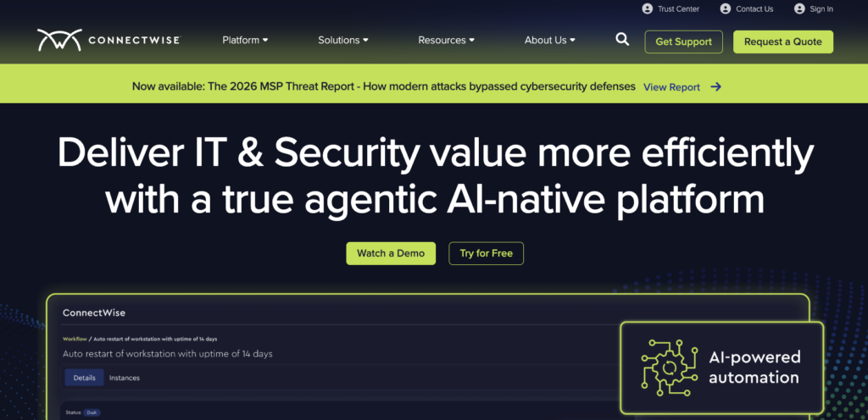Switch to the Instances tab
Viewport: 868px width, 420px height.
pos(125,378)
